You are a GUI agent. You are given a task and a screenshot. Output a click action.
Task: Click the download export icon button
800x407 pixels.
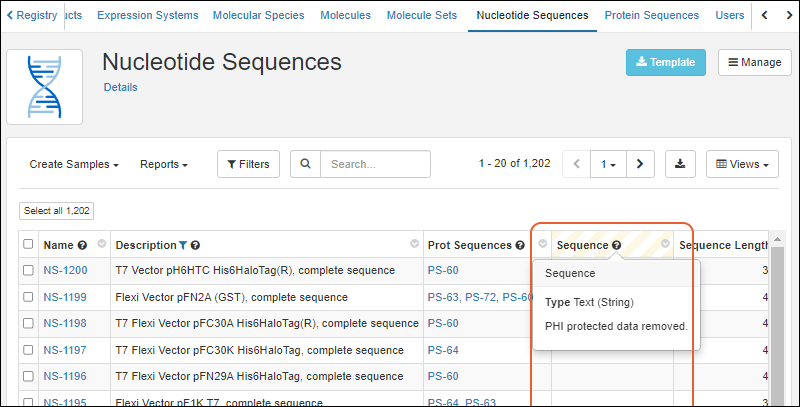[680, 164]
